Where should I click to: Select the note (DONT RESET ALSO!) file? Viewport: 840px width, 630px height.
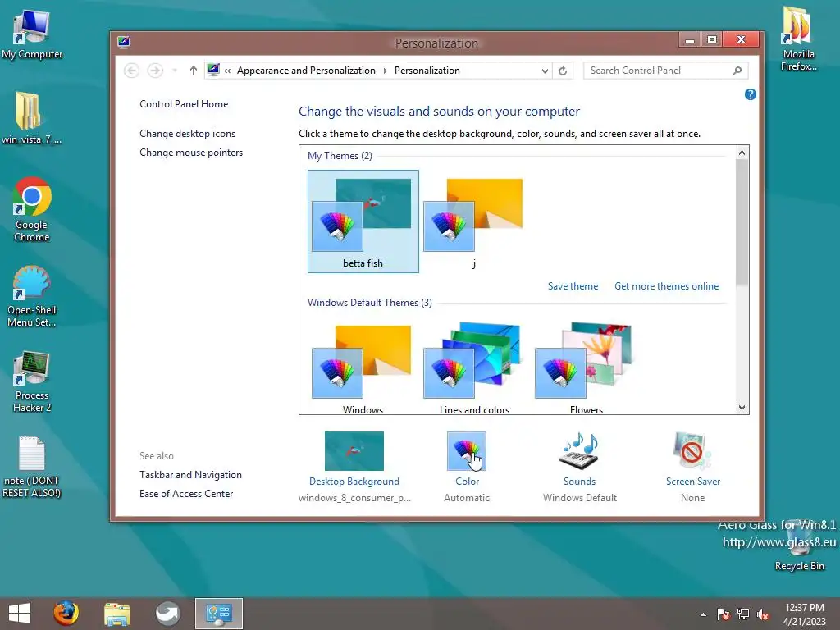click(32, 467)
